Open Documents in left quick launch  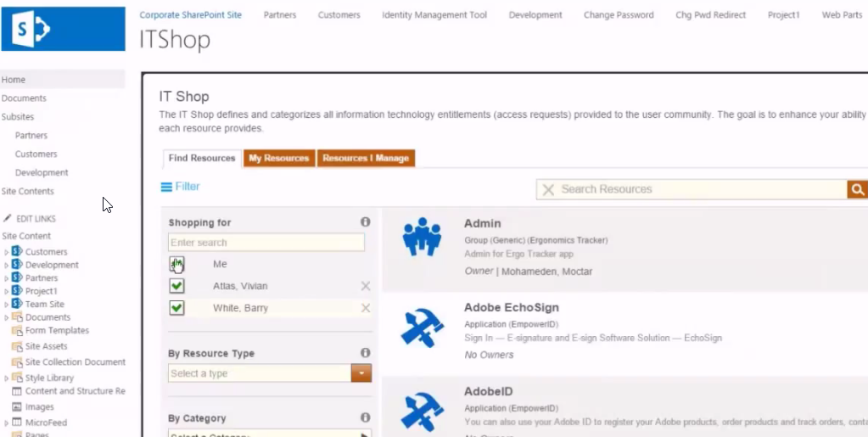point(24,98)
